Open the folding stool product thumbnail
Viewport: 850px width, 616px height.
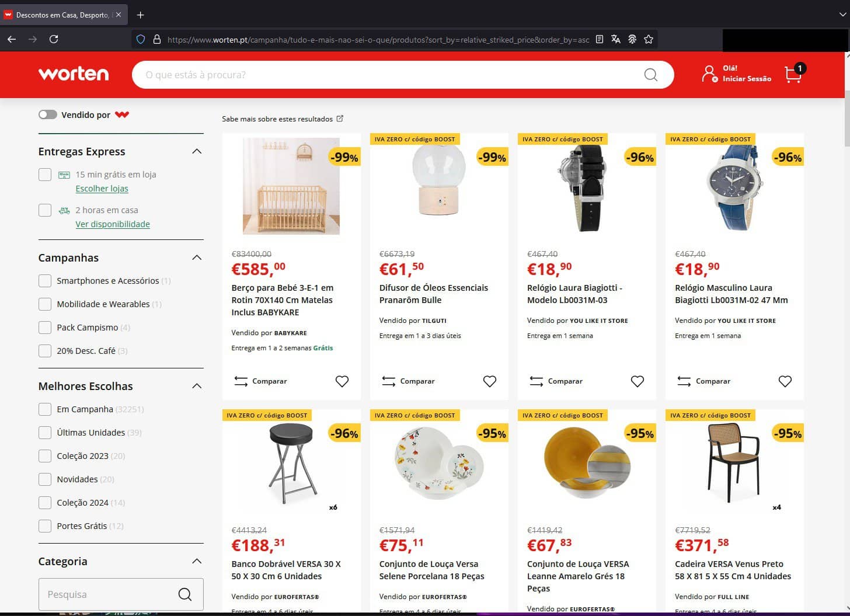coord(291,463)
